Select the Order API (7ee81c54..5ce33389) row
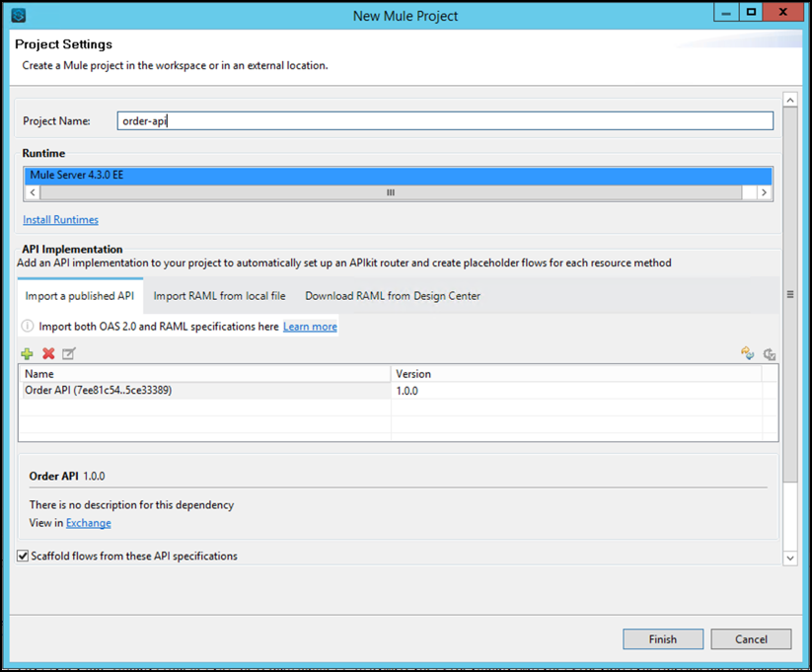The image size is (812, 672). coord(398,390)
